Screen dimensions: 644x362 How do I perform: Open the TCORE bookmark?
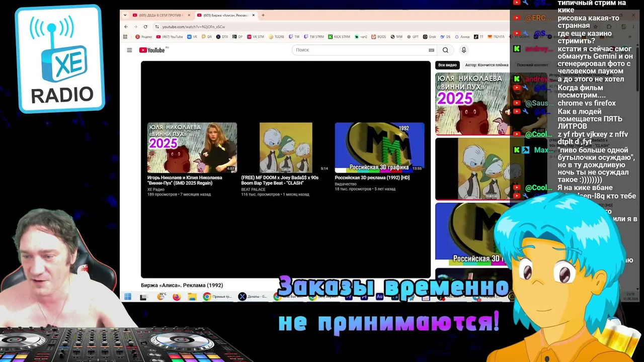[x=277, y=37]
